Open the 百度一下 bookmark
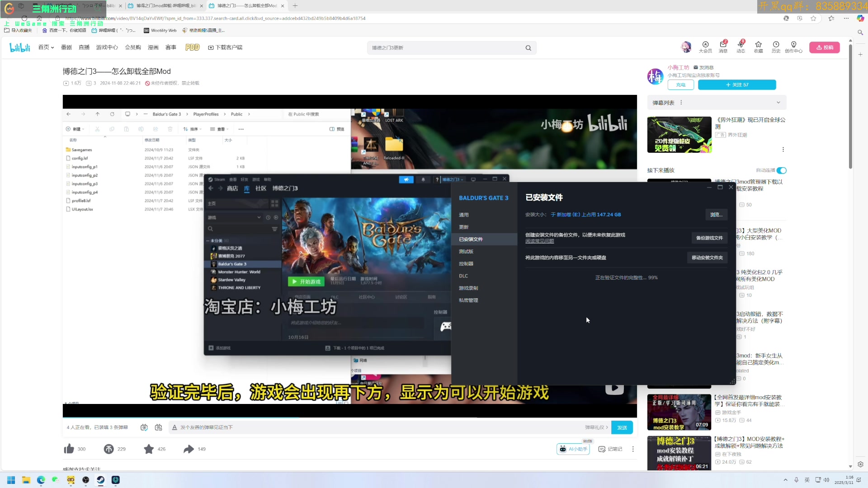 point(64,30)
